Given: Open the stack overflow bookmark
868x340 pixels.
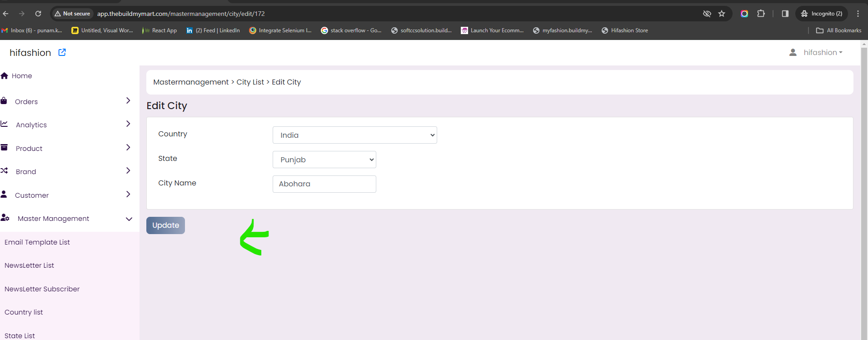Looking at the screenshot, I should click(x=351, y=30).
